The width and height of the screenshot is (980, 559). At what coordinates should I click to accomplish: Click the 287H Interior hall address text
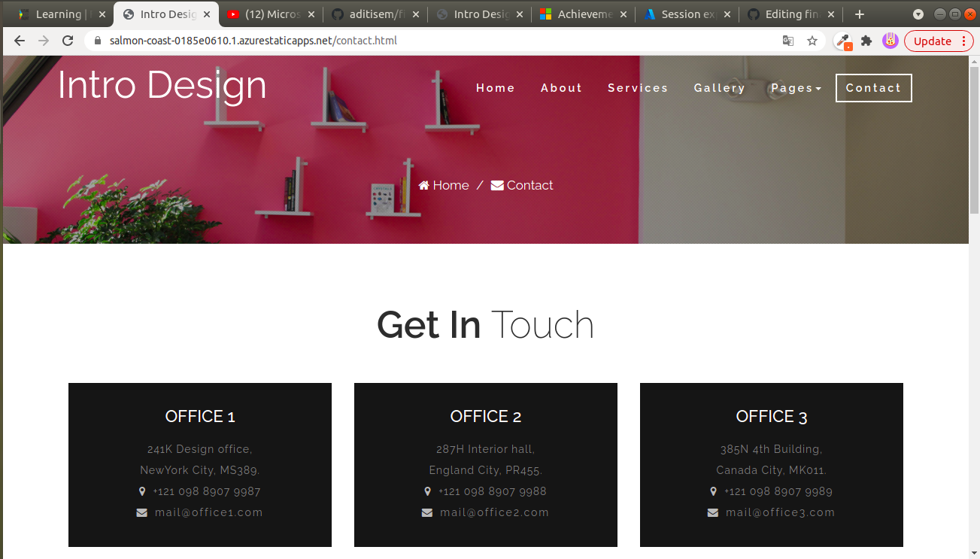[x=486, y=449]
